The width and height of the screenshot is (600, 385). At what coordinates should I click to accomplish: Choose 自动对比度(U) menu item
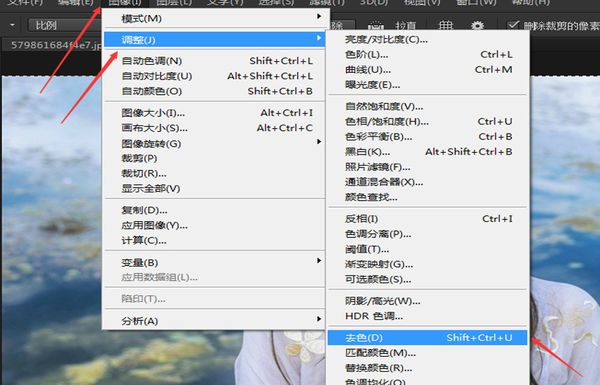214,76
